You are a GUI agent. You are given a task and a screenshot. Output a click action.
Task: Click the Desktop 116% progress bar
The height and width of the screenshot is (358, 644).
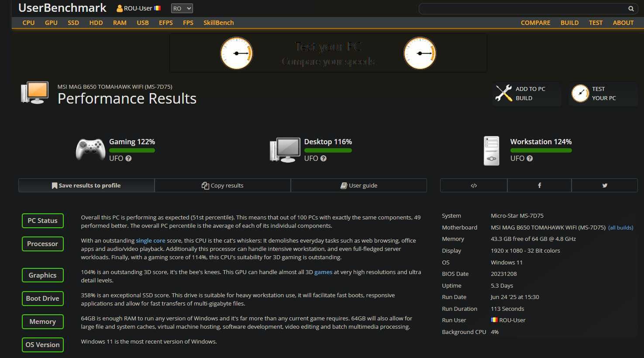click(x=328, y=150)
